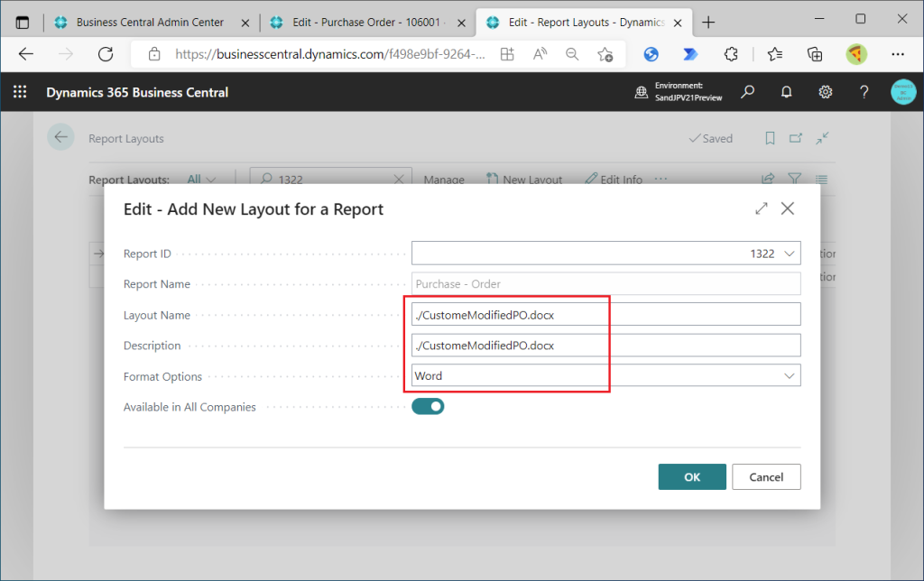Bookmark the Report Layouts page

click(x=770, y=138)
